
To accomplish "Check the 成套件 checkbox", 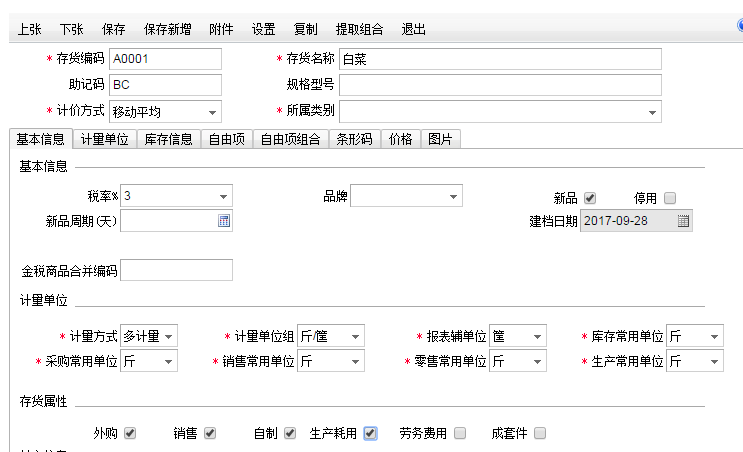I will click(x=540, y=433).
